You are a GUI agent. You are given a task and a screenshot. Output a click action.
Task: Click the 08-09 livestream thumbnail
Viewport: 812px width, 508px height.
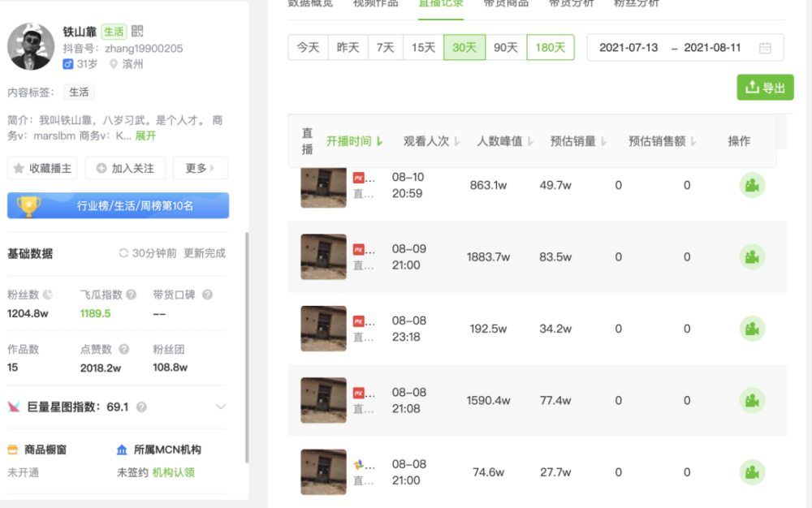point(322,256)
